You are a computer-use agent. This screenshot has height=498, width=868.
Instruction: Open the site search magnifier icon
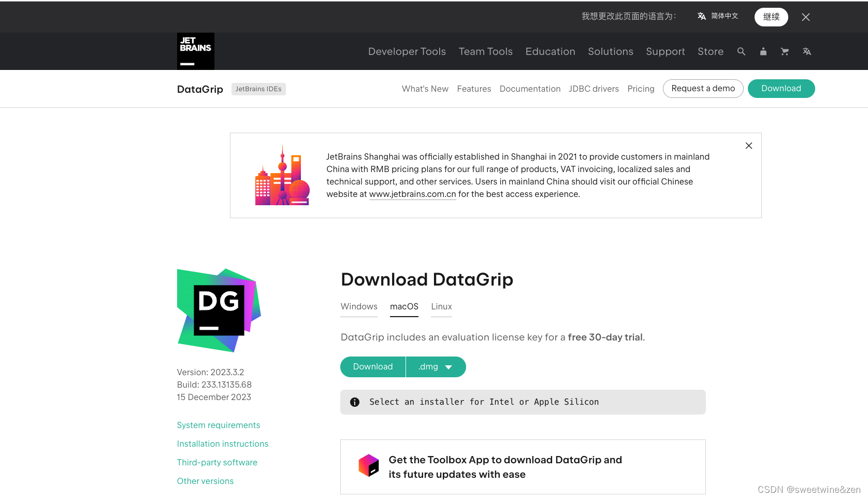(741, 51)
